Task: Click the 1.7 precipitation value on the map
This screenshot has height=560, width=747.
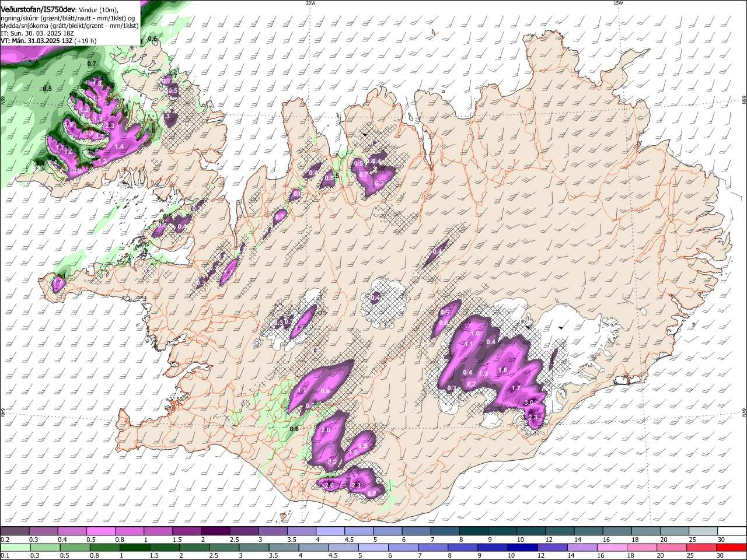Action: pos(516,388)
